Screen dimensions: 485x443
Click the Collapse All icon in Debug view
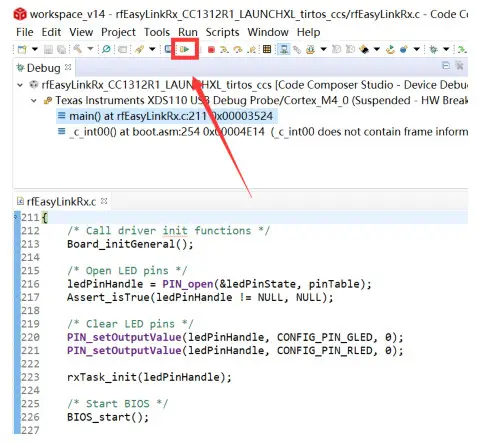pos(446,65)
